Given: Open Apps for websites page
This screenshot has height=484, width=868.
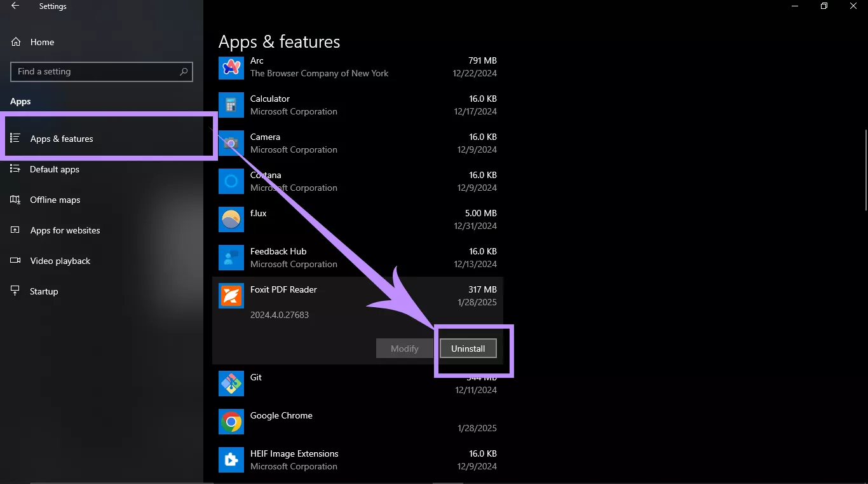Looking at the screenshot, I should pos(65,230).
